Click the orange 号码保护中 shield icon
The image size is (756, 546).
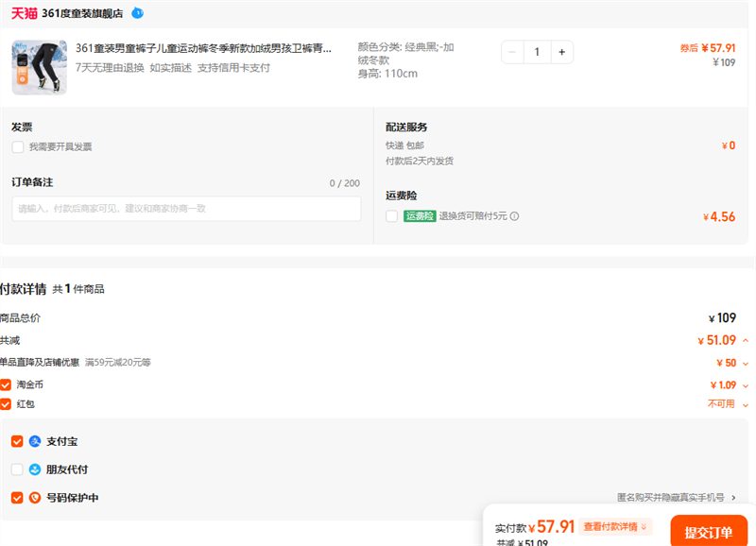point(35,498)
